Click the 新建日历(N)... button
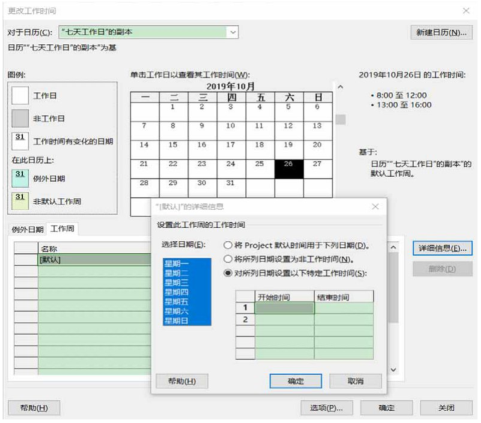The image size is (481, 423). 441,33
